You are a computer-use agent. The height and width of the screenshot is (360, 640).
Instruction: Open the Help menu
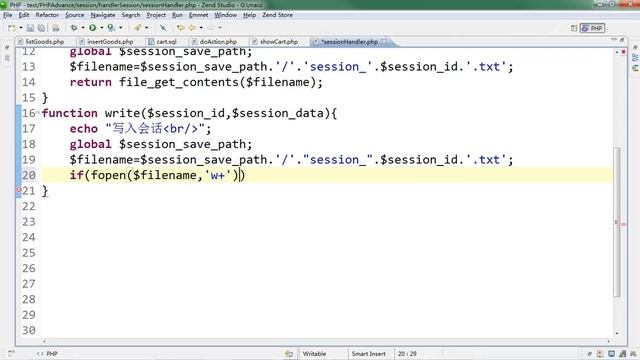[x=249, y=15]
